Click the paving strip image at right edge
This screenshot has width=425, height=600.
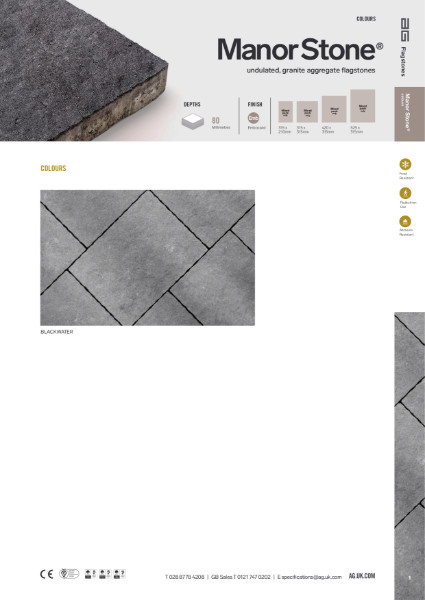point(410,456)
